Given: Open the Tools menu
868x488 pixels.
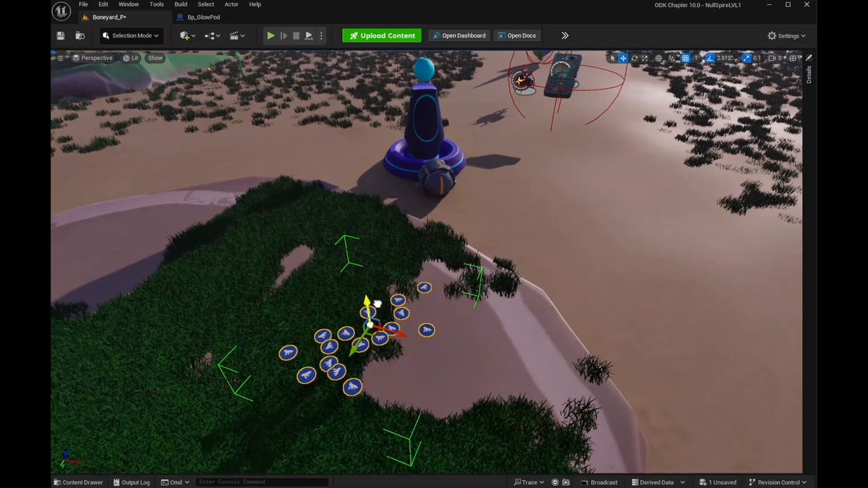Looking at the screenshot, I should (x=156, y=4).
